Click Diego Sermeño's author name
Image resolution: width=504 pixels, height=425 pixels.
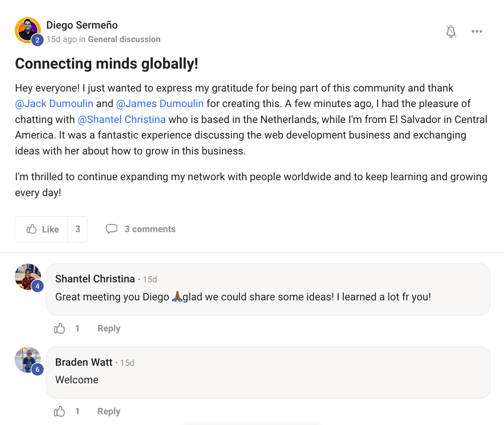pyautogui.click(x=82, y=25)
